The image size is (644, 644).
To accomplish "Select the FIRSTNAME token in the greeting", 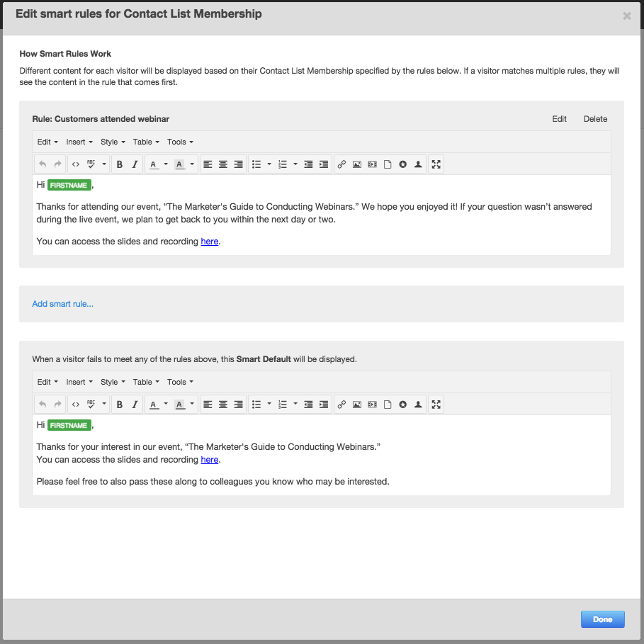I will [x=69, y=184].
